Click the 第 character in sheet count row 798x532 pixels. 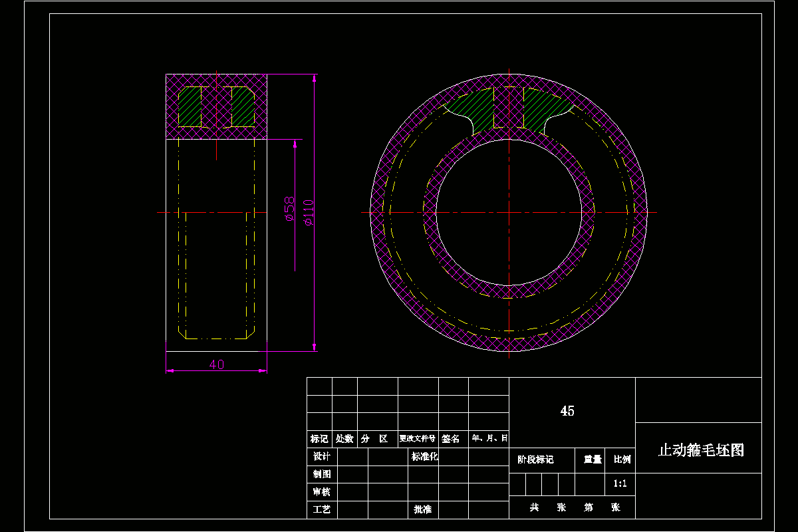click(x=589, y=507)
